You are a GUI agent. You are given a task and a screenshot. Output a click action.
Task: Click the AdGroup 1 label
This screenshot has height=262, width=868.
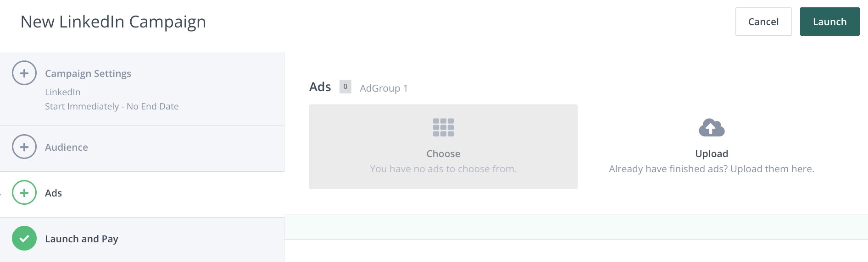pyautogui.click(x=384, y=88)
